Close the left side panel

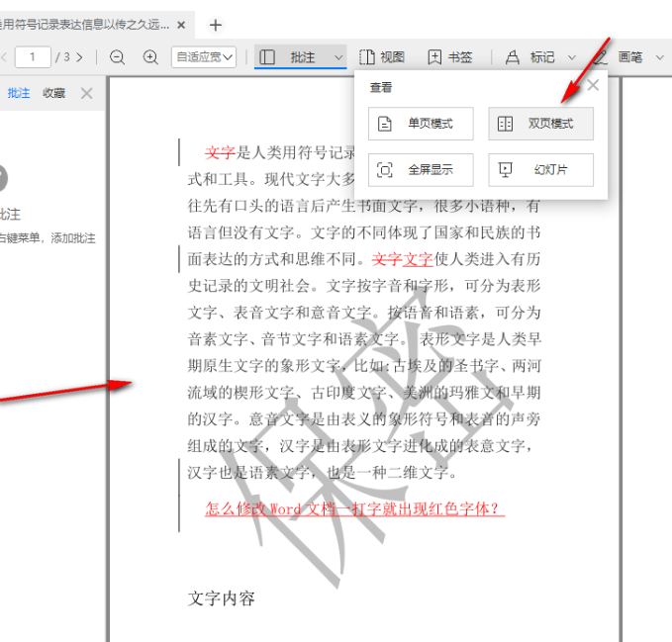[x=86, y=93]
